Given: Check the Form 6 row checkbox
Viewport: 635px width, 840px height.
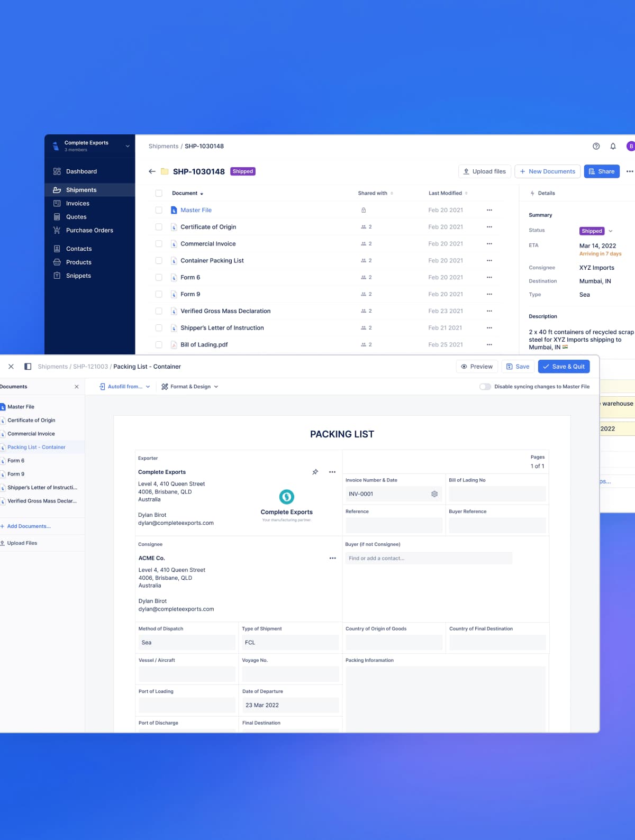Looking at the screenshot, I should [159, 277].
